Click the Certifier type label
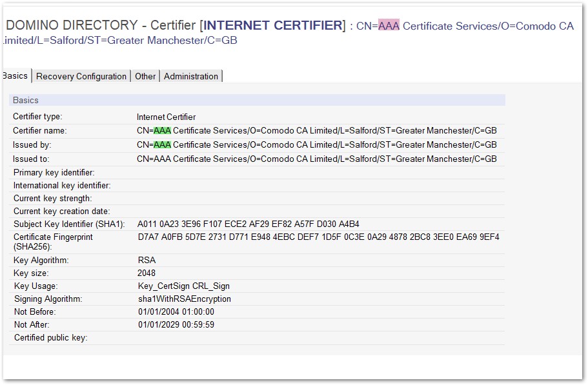 click(x=37, y=117)
